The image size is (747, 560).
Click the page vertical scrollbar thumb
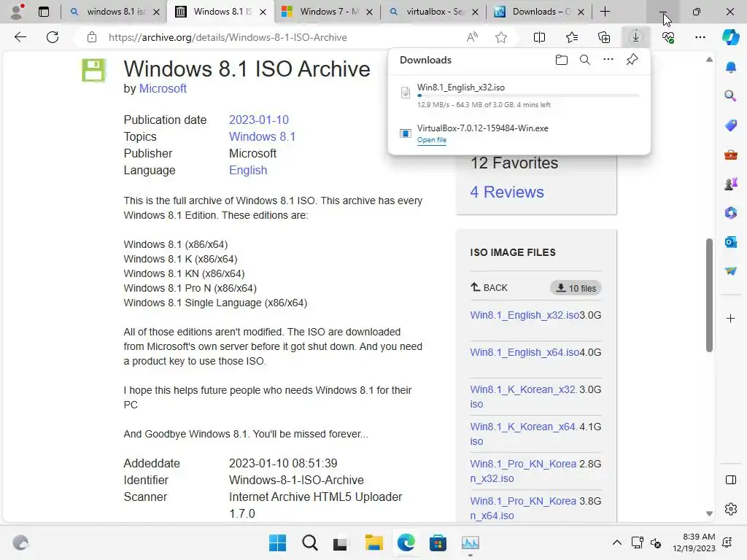point(709,295)
